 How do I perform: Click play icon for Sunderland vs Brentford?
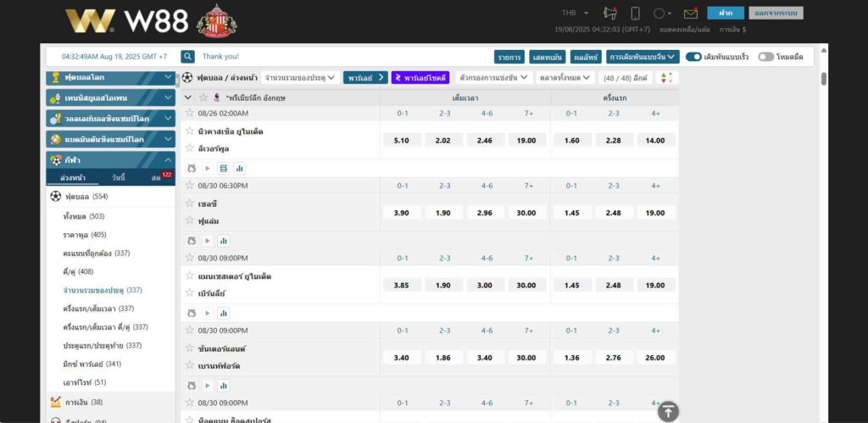208,386
